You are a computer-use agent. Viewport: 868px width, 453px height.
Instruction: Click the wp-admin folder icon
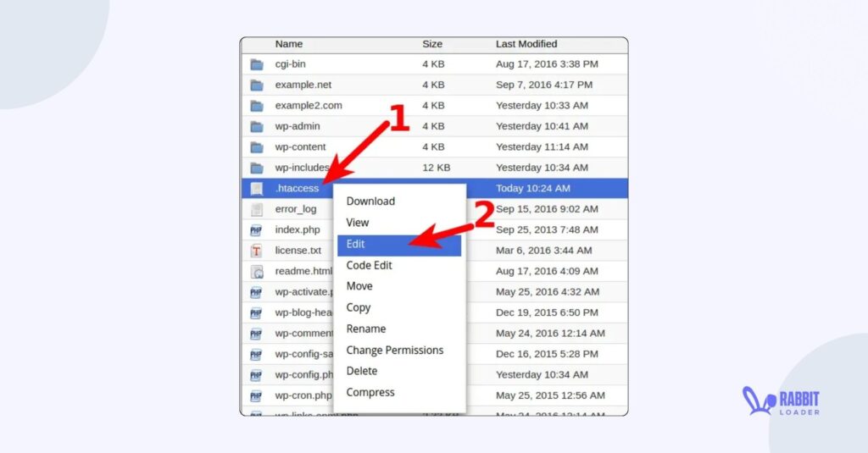(x=256, y=127)
